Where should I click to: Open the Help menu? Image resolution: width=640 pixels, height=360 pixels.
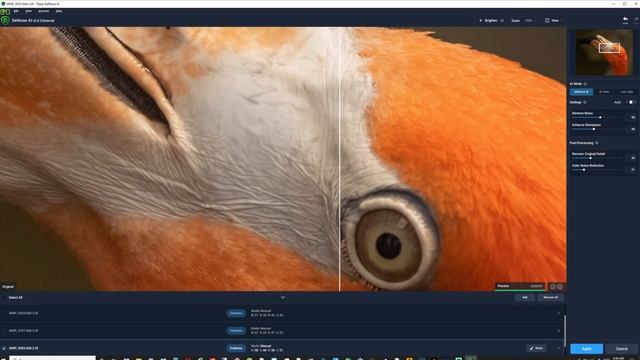tap(59, 11)
